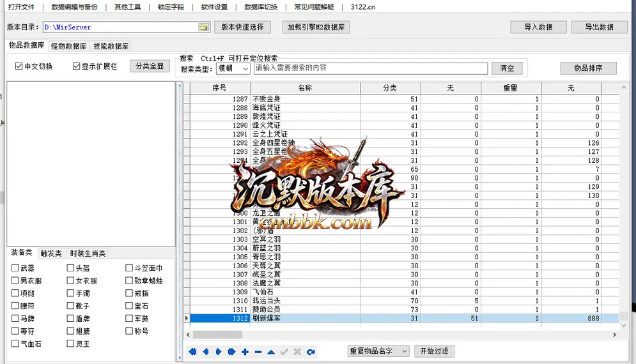
Task: Open 数据编辑与备份 menu
Action: click(x=75, y=7)
